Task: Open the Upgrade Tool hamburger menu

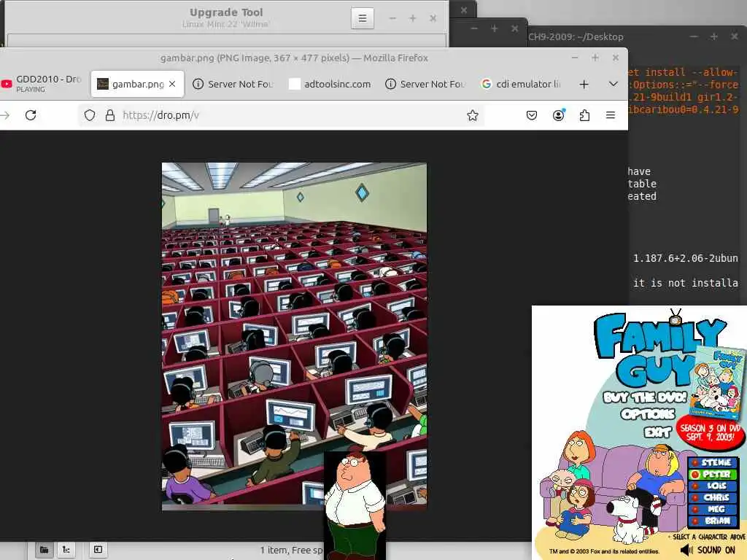Action: 363,18
